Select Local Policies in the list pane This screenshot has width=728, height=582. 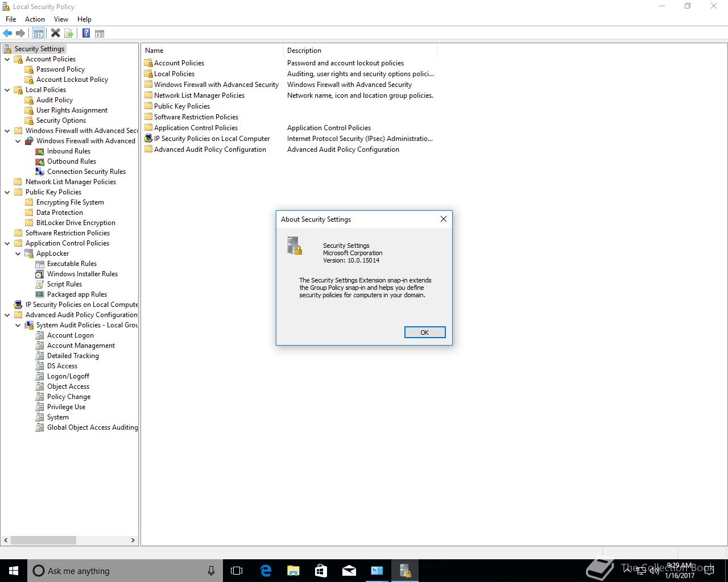point(174,74)
